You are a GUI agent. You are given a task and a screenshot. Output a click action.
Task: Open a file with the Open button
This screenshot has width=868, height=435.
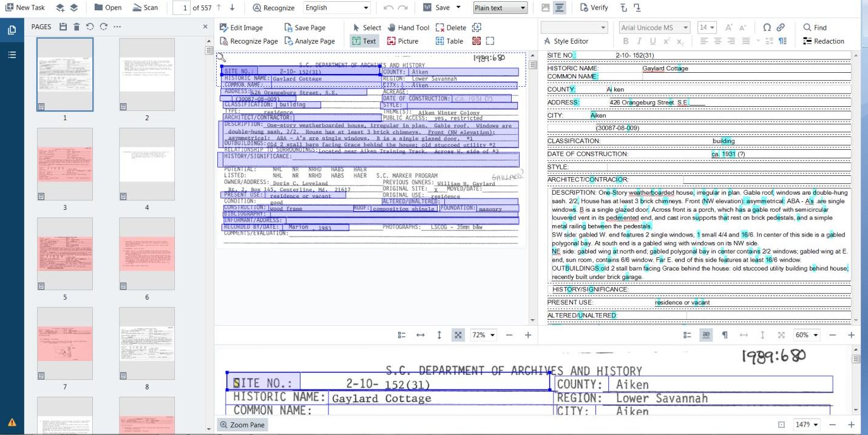107,8
